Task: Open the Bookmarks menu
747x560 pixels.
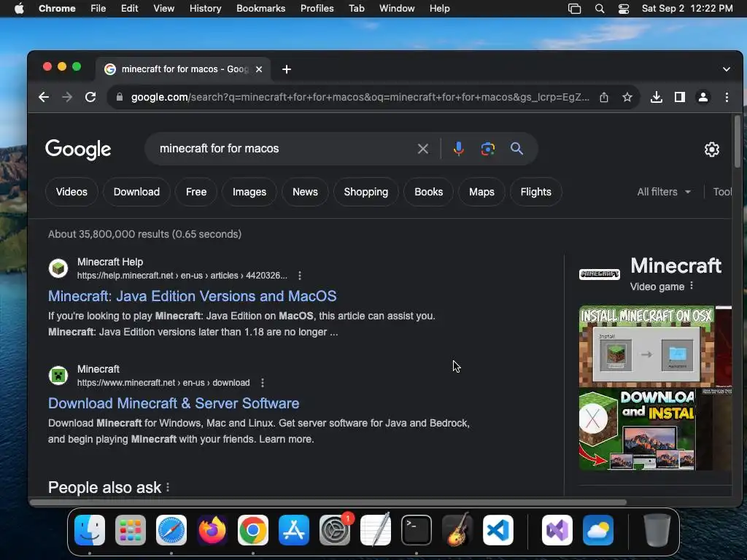Action: tap(260, 9)
